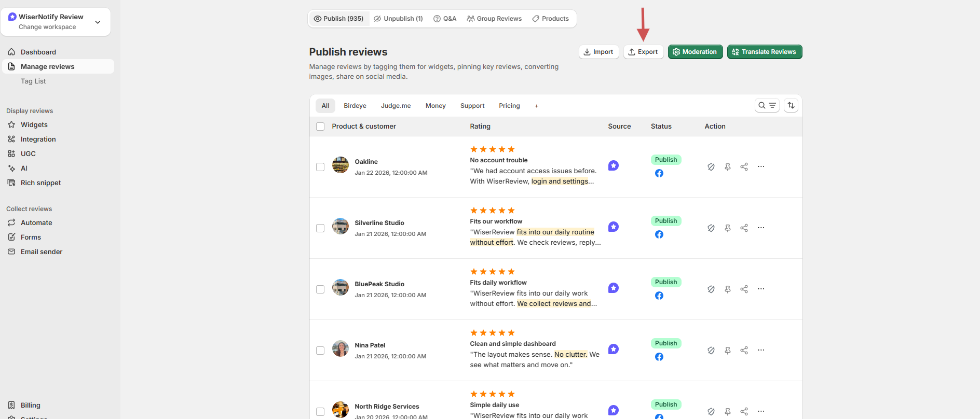Screen dimensions: 980x419
Task: Pin the Silverline Studio review
Action: coord(728,228)
